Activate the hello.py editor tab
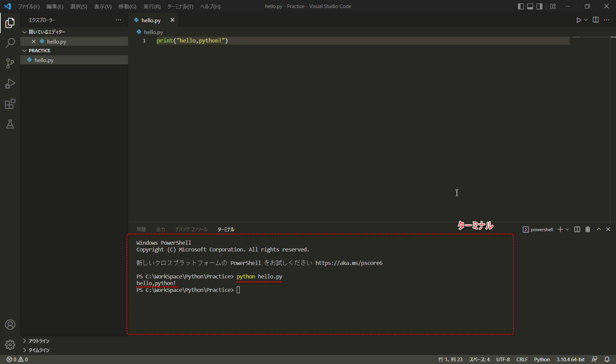 click(x=153, y=20)
